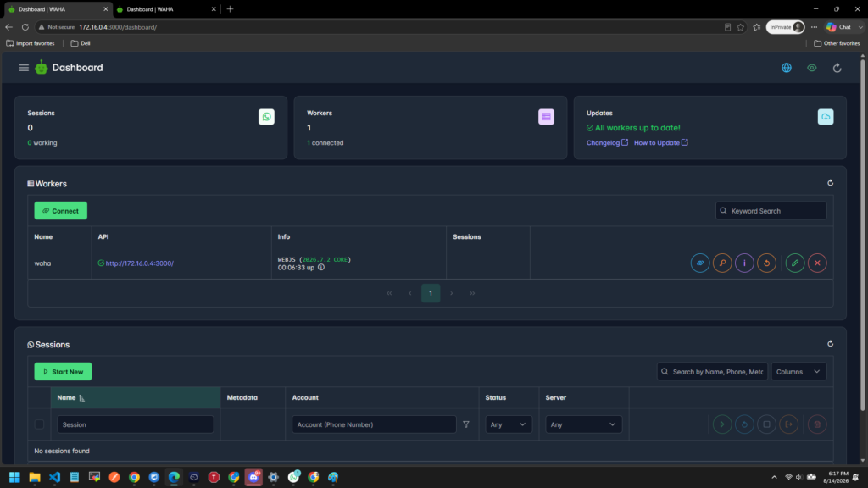Click the cloud icon in Updates card
The image size is (868, 488).
tap(826, 117)
